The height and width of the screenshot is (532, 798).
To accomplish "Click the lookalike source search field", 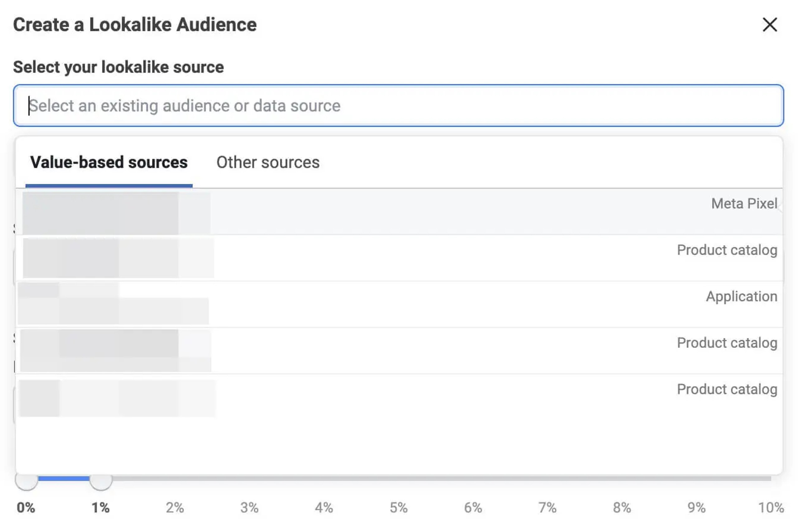I will 398,106.
